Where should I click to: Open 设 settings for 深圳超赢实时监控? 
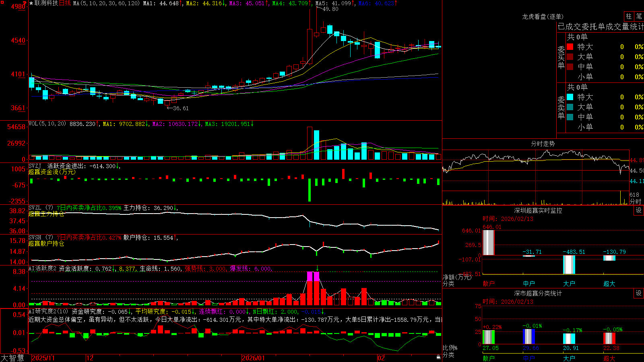(639, 210)
